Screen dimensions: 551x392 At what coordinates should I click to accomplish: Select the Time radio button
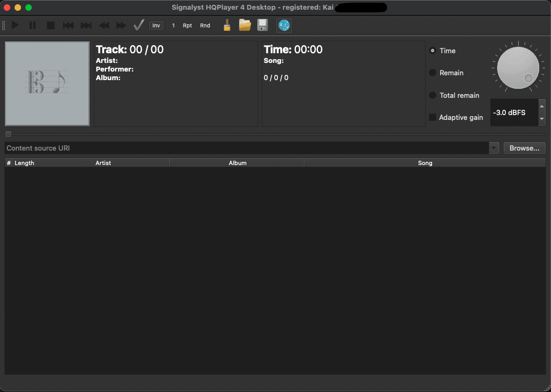433,51
